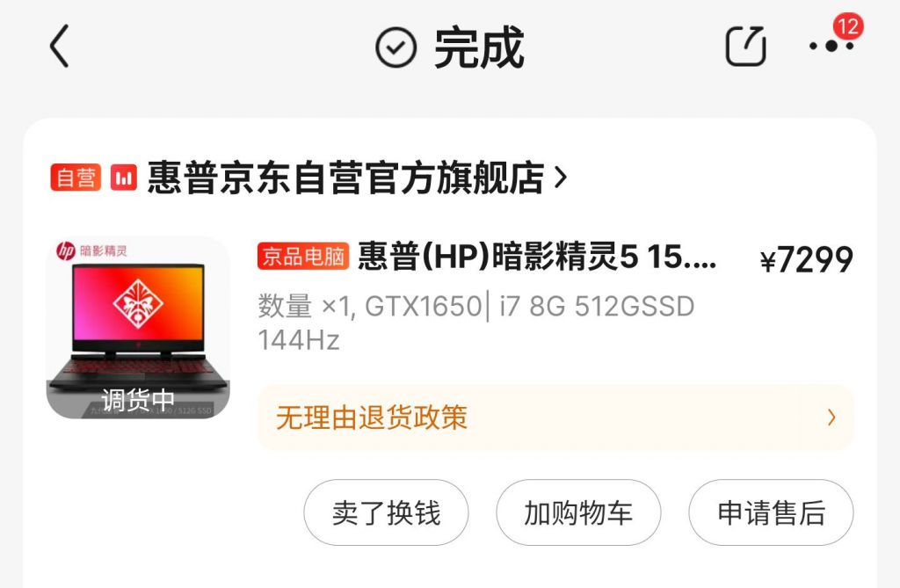Screen dimensions: 900x588
Task: Tap the share icon in header
Action: coord(745,46)
